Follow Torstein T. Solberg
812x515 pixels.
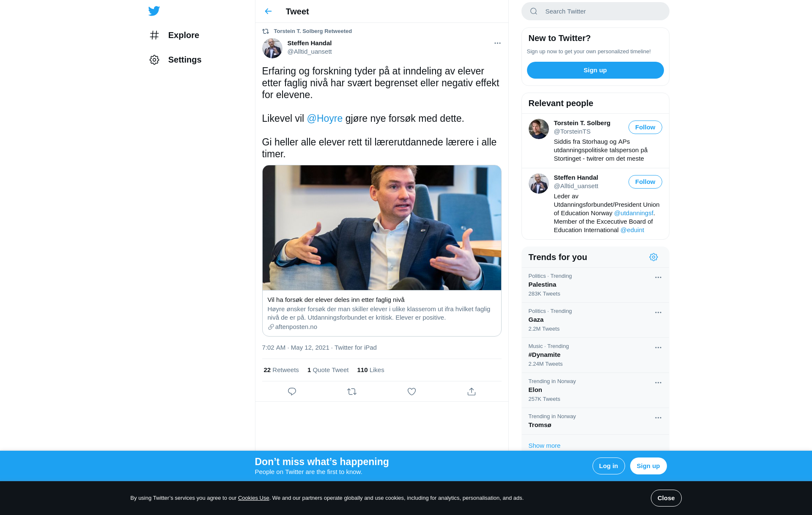pyautogui.click(x=645, y=127)
